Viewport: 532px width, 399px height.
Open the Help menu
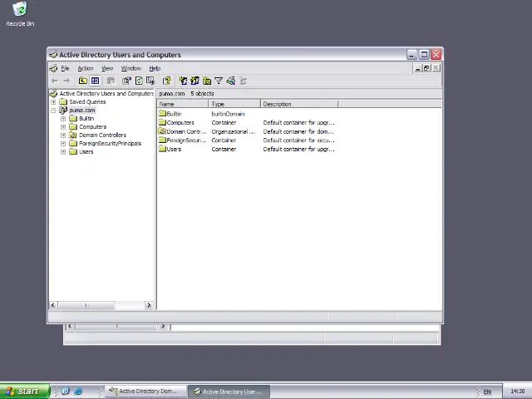click(x=155, y=68)
